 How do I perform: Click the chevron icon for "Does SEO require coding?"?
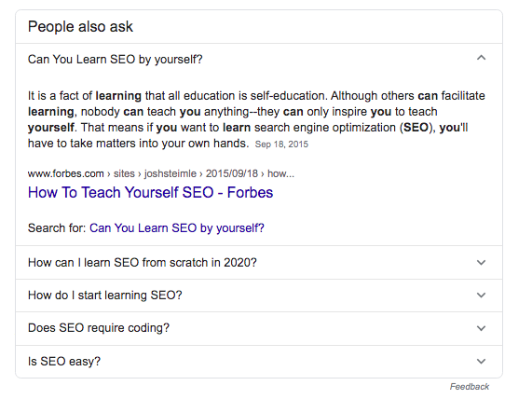click(481, 328)
